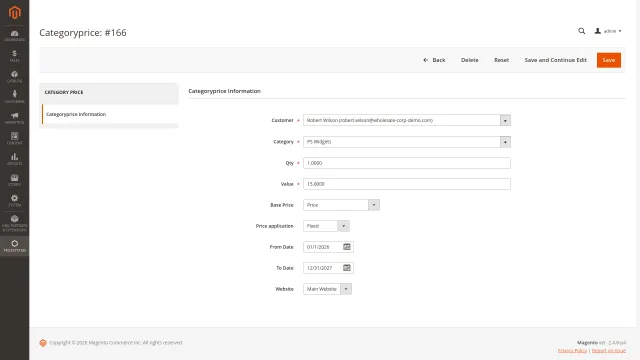This screenshot has width=640, height=360.
Task: Click the Reset button
Action: click(x=502, y=60)
